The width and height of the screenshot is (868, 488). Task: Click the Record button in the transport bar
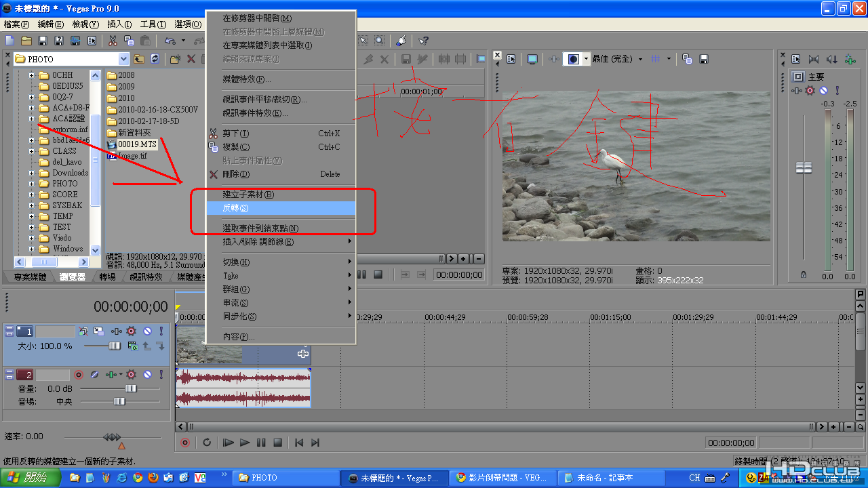tap(185, 443)
